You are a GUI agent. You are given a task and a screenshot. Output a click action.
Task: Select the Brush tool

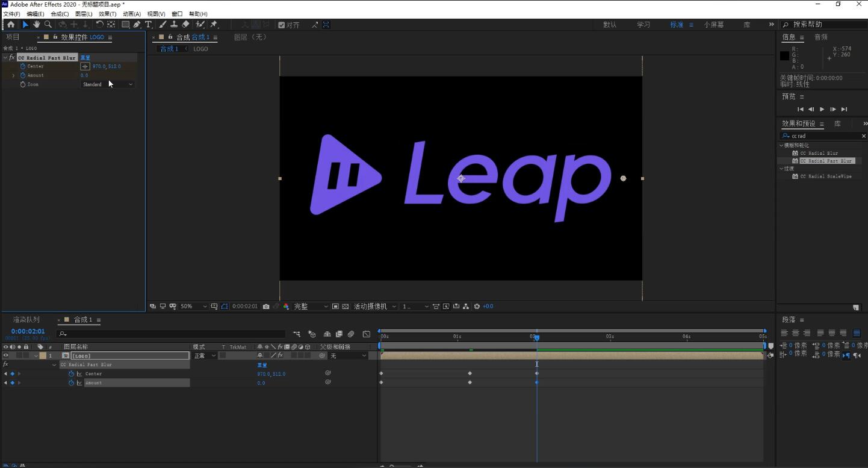tap(163, 25)
